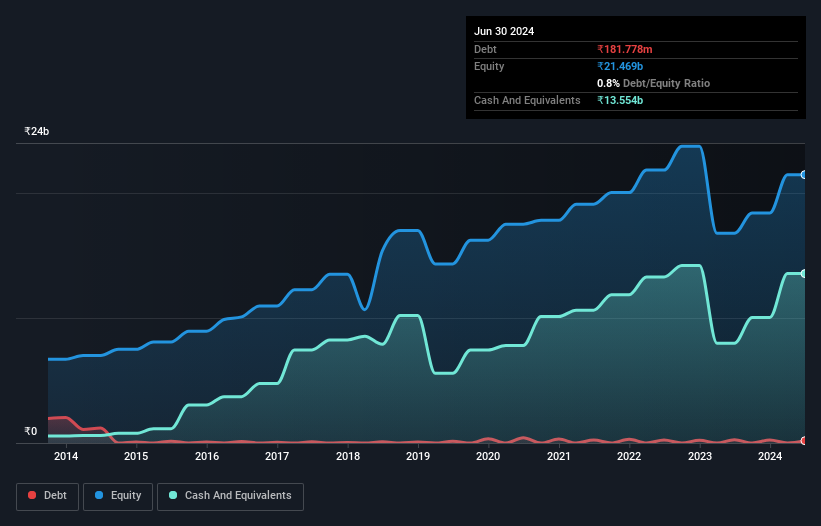Screen dimensions: 821x526
Task: Click the 2021 x-axis label
Action: pos(559,456)
